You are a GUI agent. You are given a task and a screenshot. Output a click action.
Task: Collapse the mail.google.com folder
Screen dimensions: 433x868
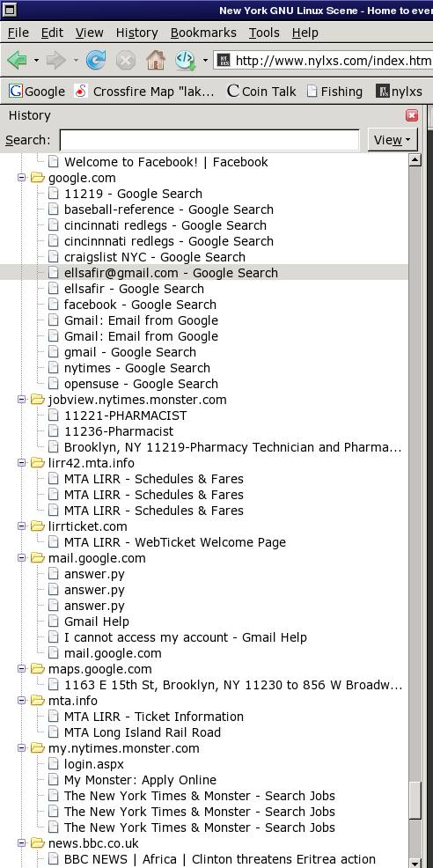(22, 558)
